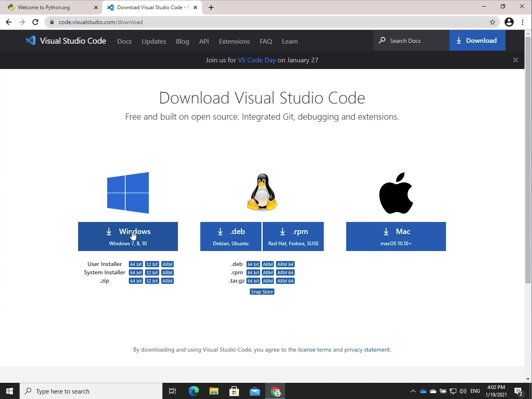Open the Chrome profile avatar

point(509,22)
